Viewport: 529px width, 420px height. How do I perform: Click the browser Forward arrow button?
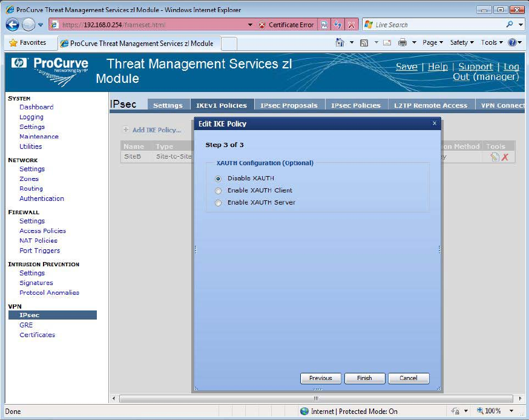click(28, 25)
